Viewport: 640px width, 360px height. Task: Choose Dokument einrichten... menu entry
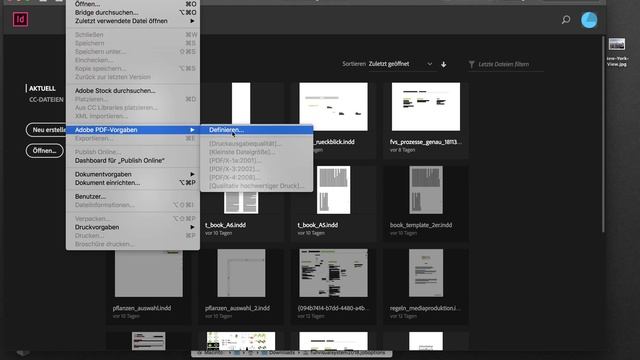point(133,183)
